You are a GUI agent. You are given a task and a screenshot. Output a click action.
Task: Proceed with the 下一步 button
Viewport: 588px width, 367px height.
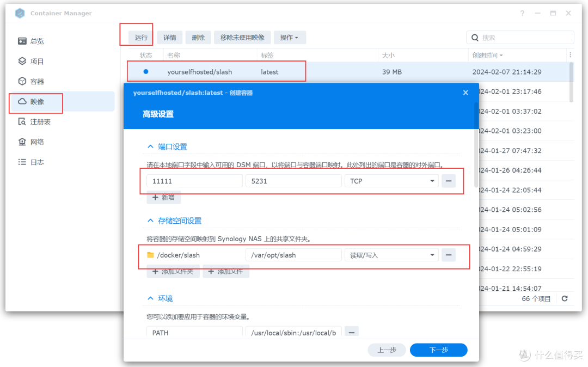(x=438, y=350)
